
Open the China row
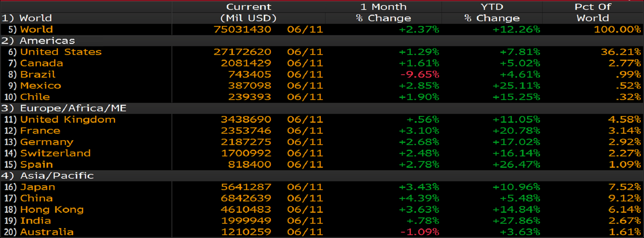pos(36,198)
